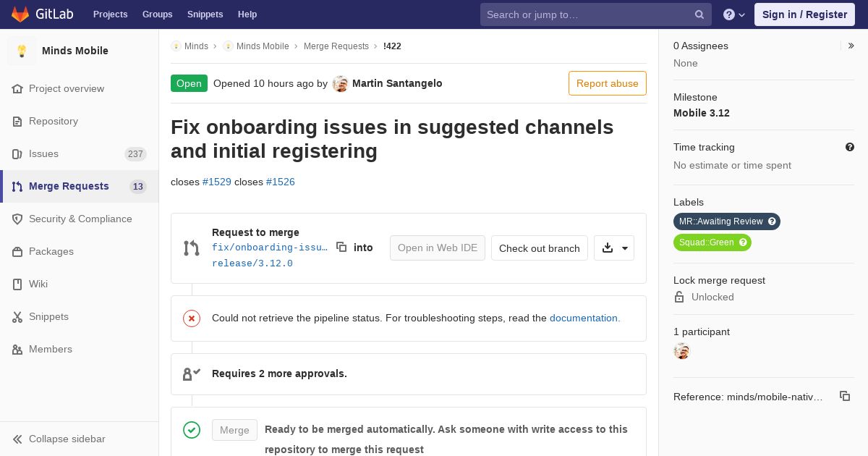Open the Projects menu in navbar
The height and width of the screenshot is (456, 868).
coord(110,14)
